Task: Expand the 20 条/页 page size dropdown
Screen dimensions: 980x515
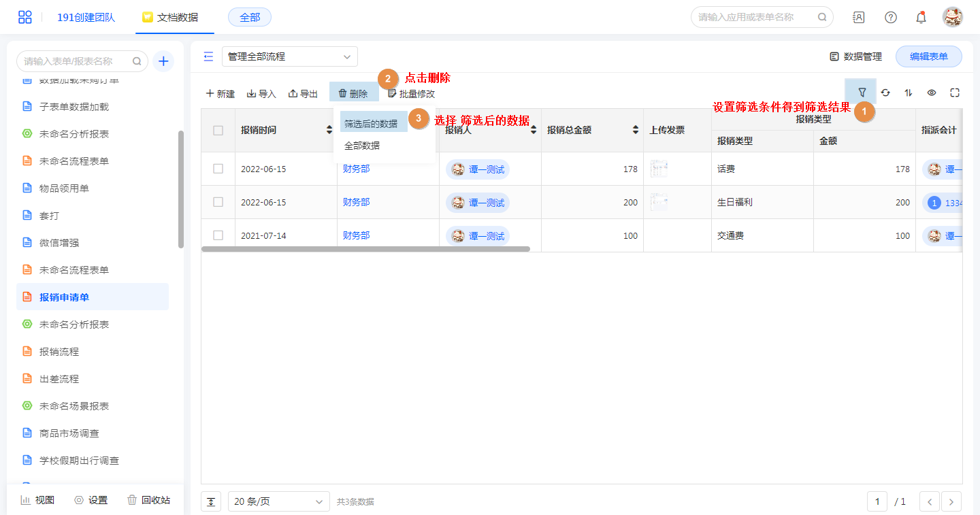Action: pos(278,502)
